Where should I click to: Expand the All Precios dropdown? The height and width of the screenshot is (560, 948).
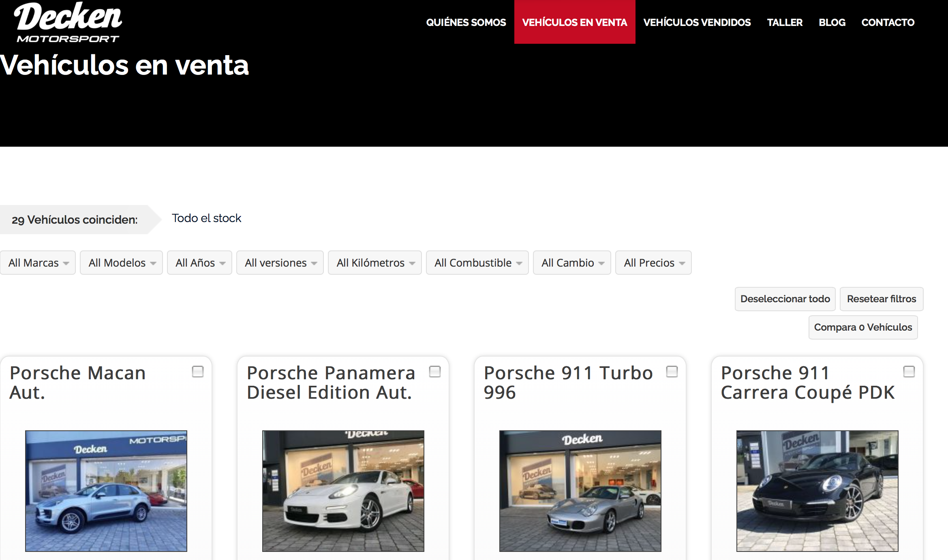[x=653, y=263]
